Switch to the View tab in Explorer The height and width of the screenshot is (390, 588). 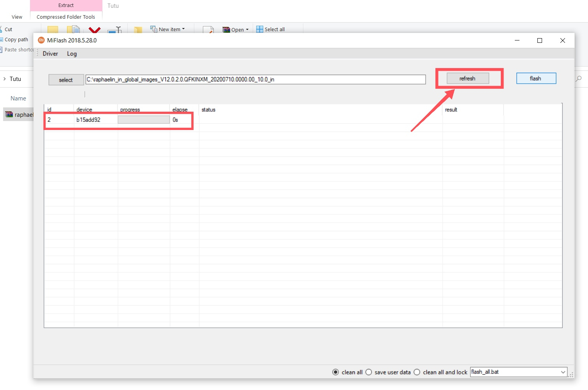click(x=17, y=17)
